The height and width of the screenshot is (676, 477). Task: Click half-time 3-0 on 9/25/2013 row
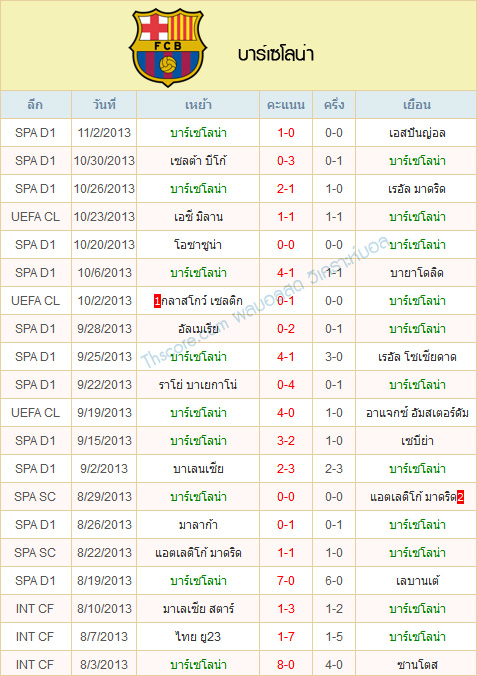(334, 357)
